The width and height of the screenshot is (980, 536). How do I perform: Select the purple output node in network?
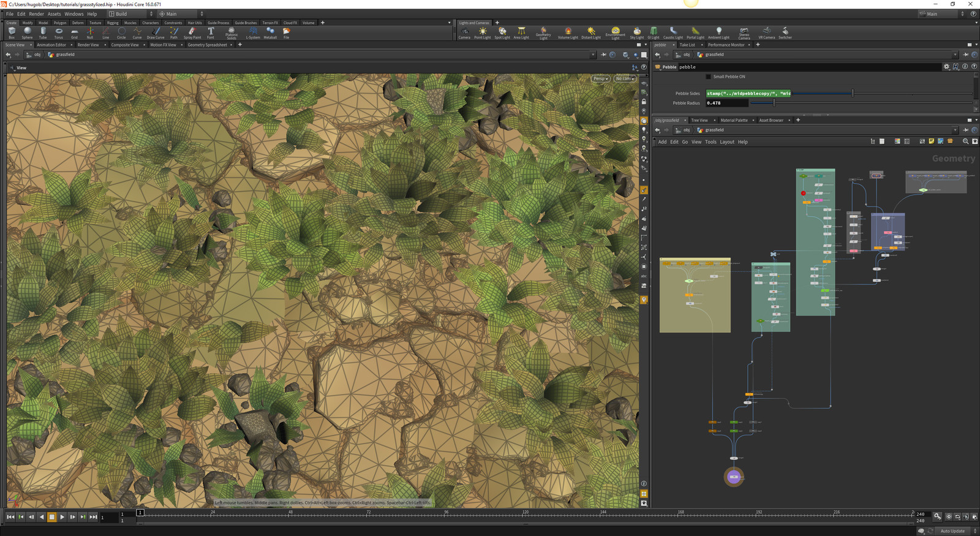[x=734, y=477]
